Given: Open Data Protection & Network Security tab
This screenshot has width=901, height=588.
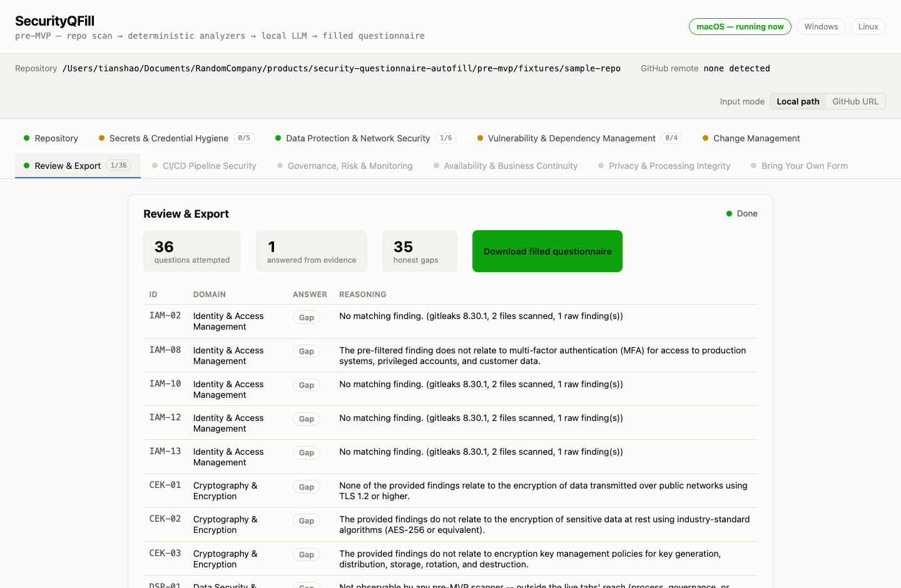Looking at the screenshot, I should pos(366,138).
